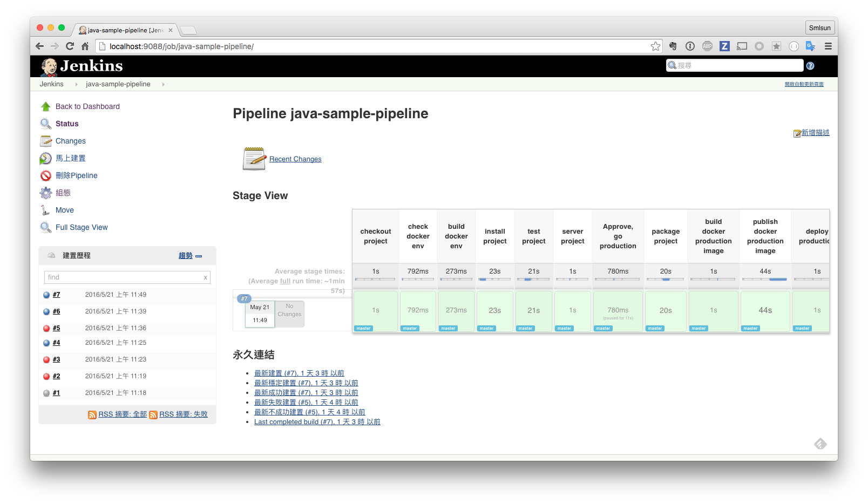This screenshot has width=868, height=504.
Task: Click the delete Pipeline red prohibition icon
Action: (x=46, y=176)
